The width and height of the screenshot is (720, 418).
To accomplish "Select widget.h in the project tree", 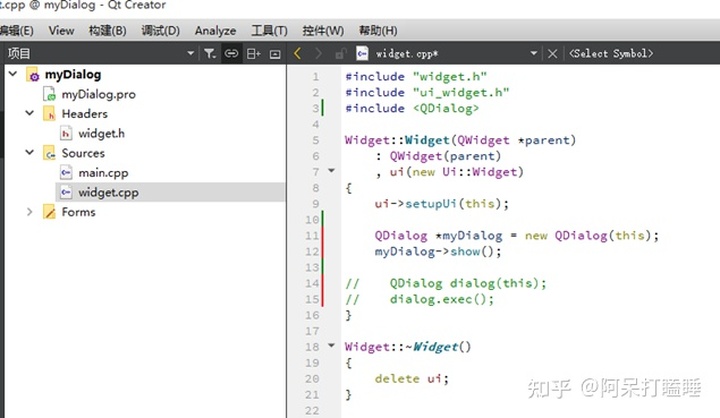I will click(101, 134).
